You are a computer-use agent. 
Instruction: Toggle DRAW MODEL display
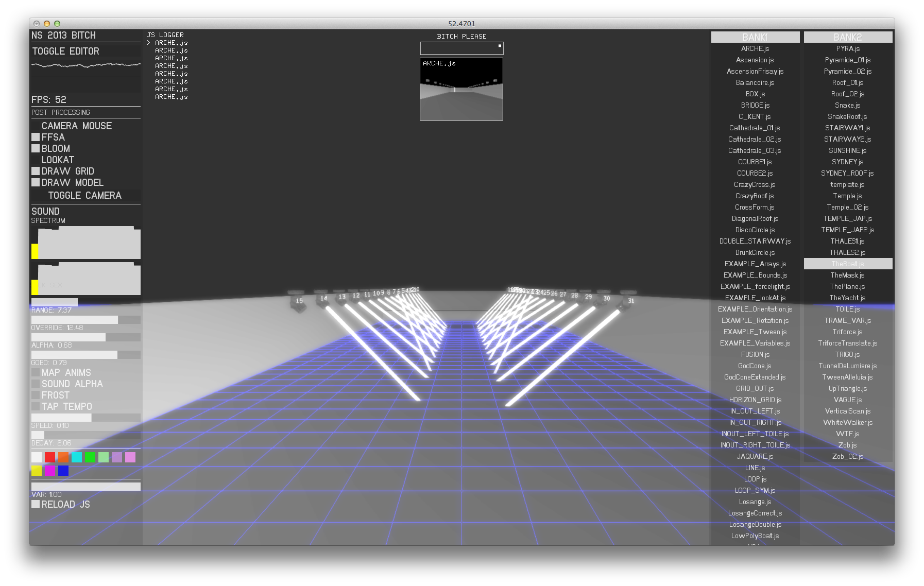point(36,182)
